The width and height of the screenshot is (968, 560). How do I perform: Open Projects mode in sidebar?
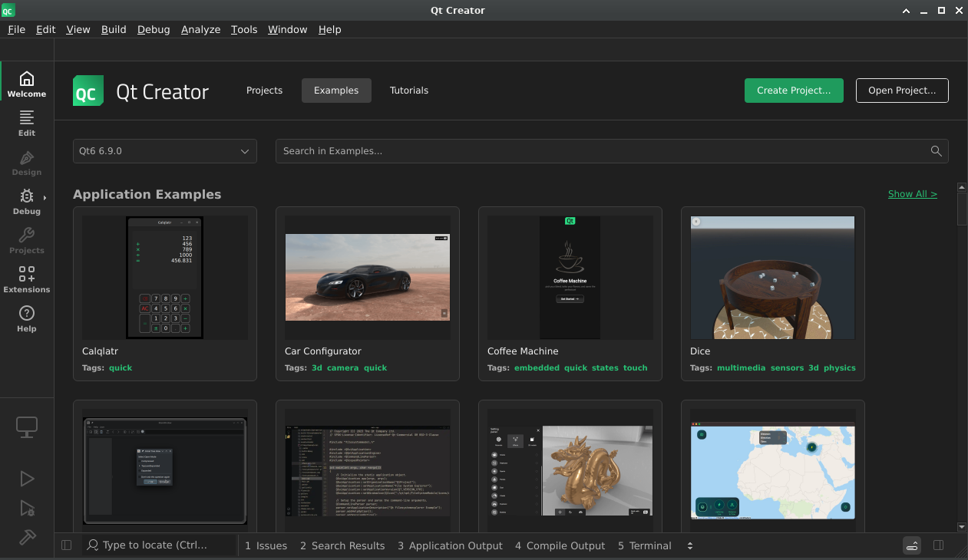[27, 241]
